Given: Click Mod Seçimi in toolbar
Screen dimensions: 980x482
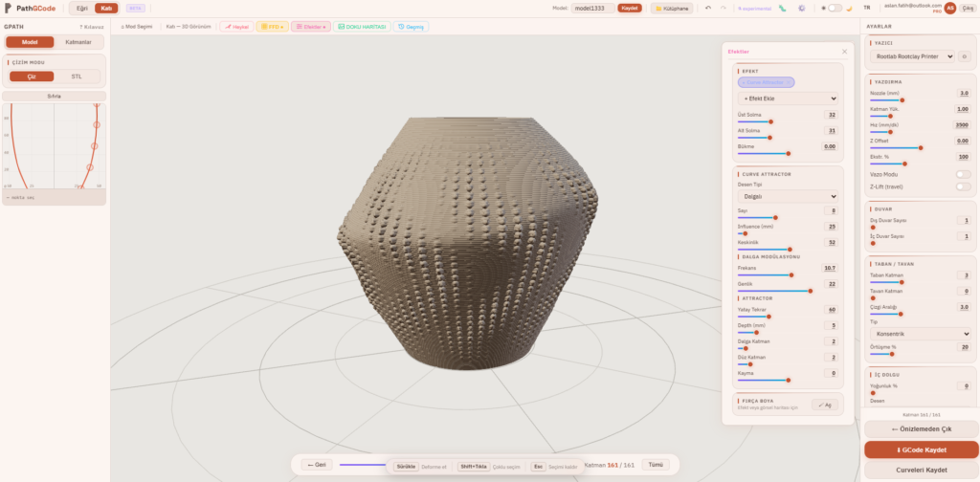Looking at the screenshot, I should 136,27.
